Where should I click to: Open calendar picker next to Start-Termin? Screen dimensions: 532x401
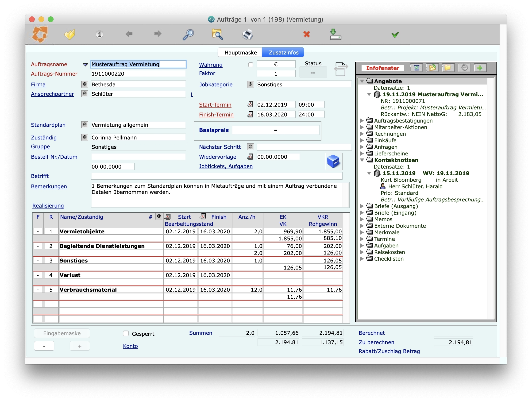click(x=250, y=104)
